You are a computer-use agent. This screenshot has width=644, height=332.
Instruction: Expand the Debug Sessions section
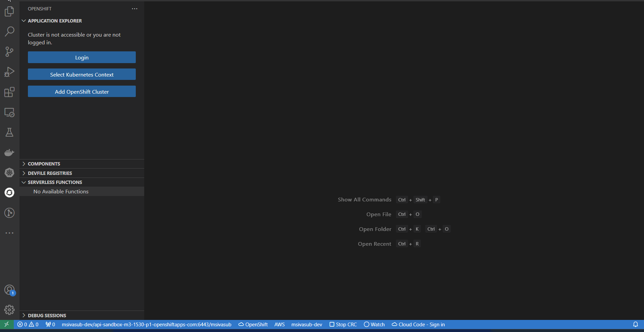(82, 316)
